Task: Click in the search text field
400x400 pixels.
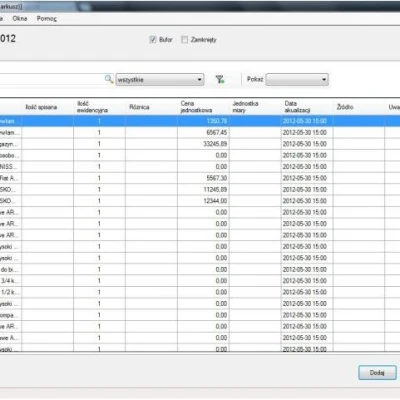Action: click(x=52, y=79)
